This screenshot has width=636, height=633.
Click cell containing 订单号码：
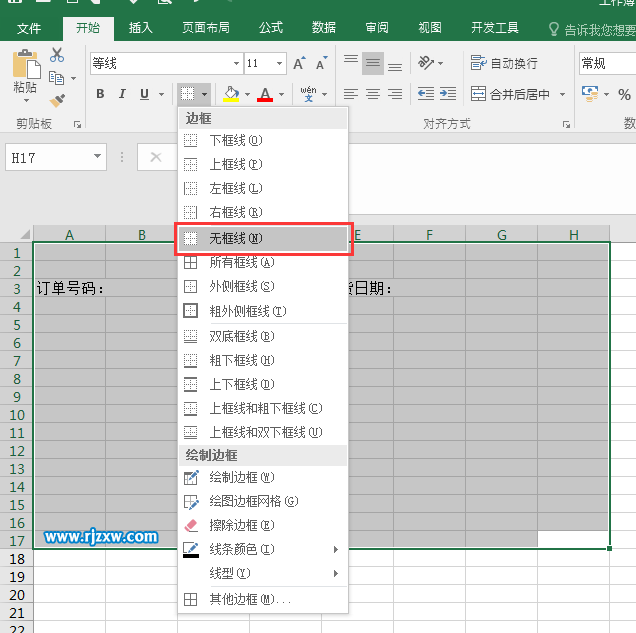(x=70, y=289)
